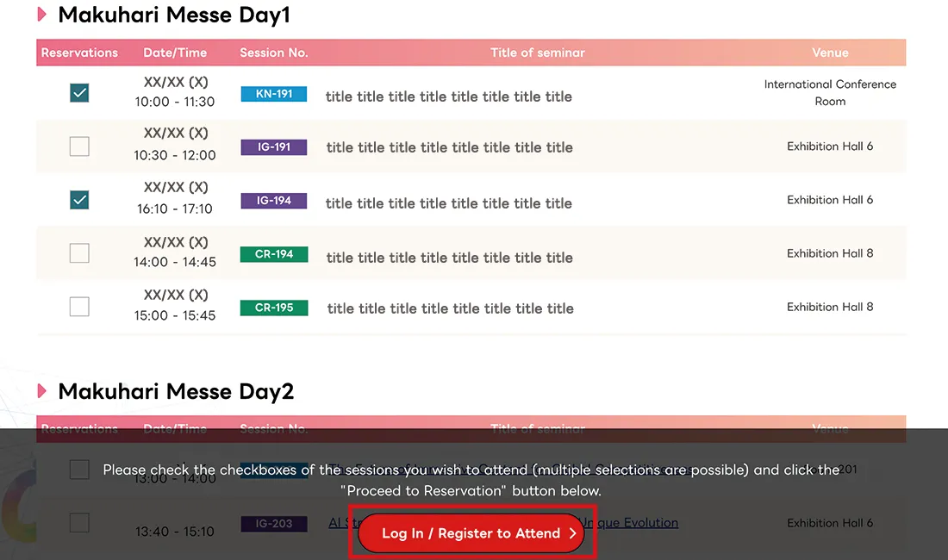Select the KN-191 session badge
The image size is (948, 560).
273,93
